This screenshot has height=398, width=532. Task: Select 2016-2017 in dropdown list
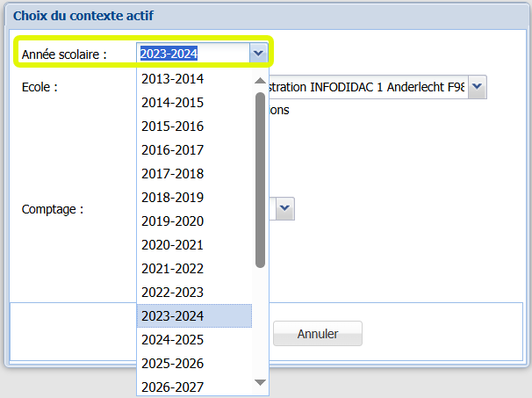pos(173,150)
